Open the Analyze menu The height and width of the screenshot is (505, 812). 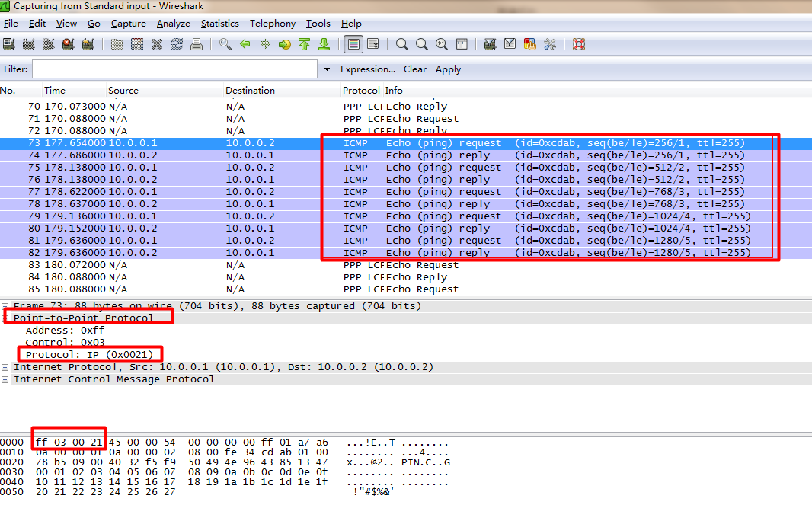click(x=174, y=24)
